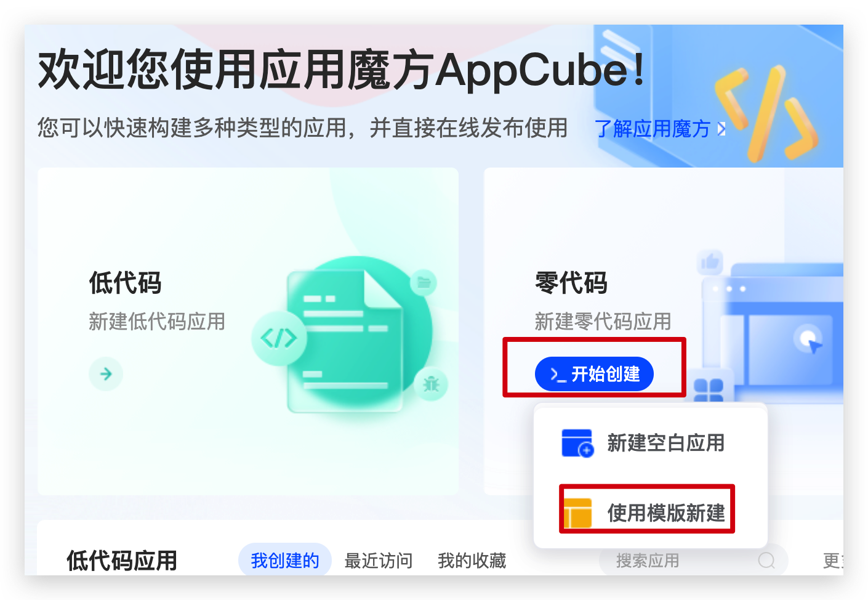
Task: Click into the 搜索应用 search field
Action: (x=694, y=561)
